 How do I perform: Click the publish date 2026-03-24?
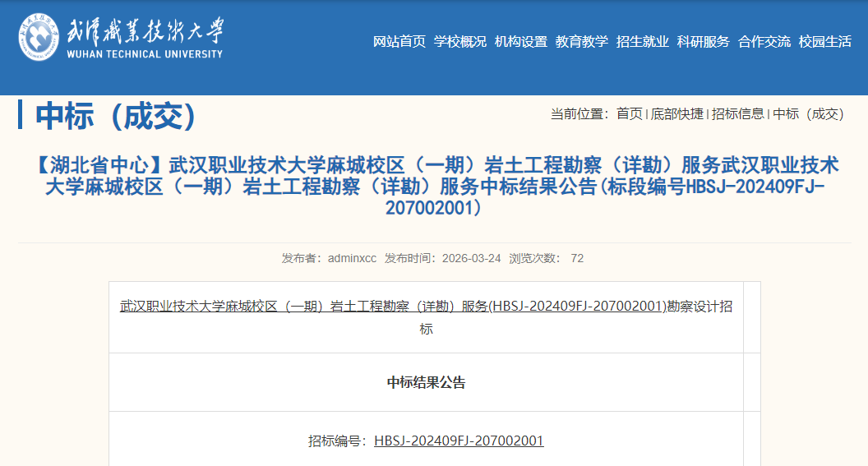tap(471, 258)
